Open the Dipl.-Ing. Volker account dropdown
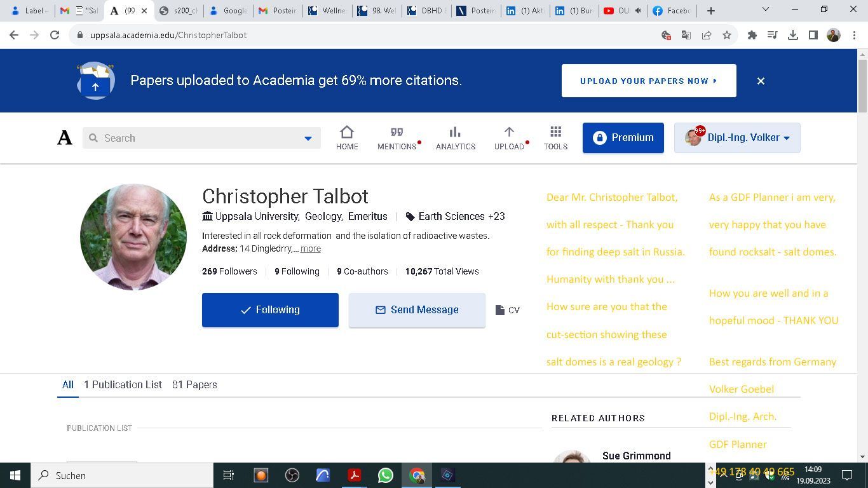 737,138
